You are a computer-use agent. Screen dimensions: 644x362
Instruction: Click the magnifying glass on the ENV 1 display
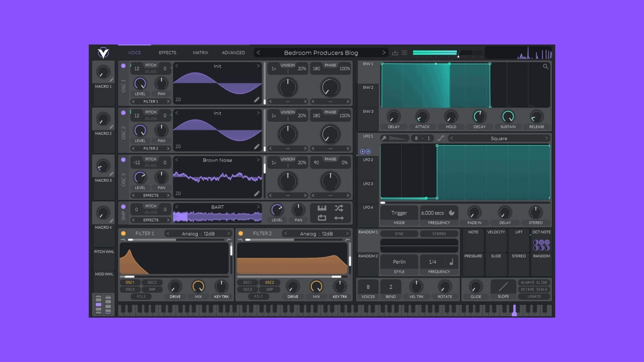546,67
